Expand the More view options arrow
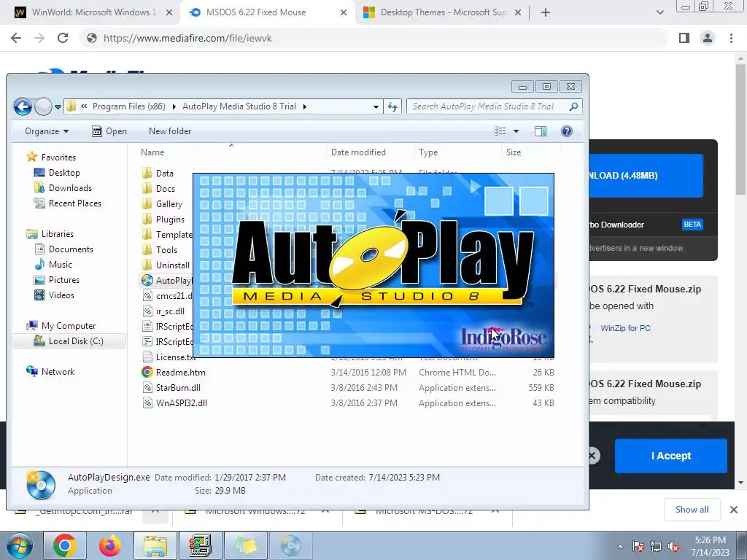The width and height of the screenshot is (747, 560). (x=516, y=131)
